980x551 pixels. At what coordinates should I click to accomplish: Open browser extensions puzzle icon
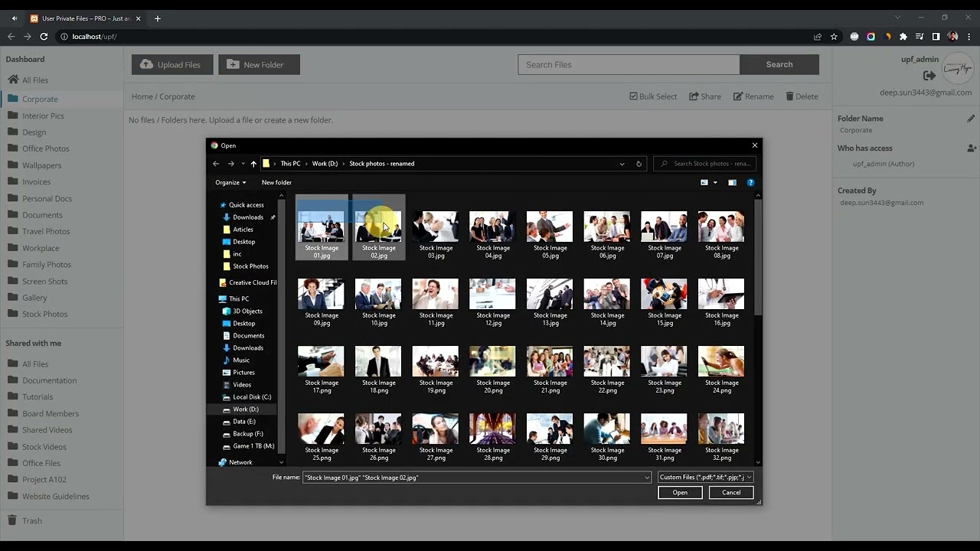pos(903,37)
